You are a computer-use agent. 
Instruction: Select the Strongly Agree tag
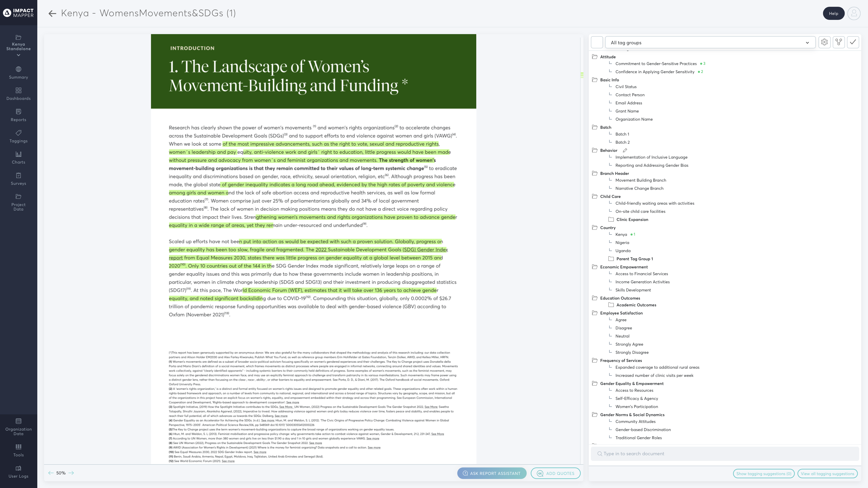(629, 344)
